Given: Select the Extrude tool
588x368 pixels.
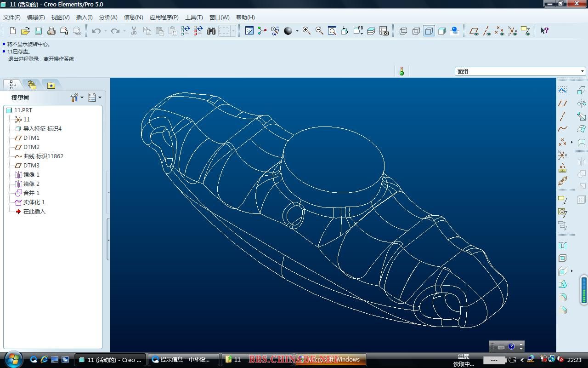Looking at the screenshot, I should coord(581,90).
